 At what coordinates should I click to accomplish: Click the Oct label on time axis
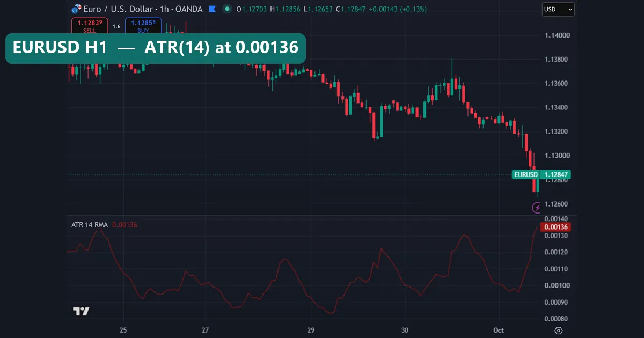tap(499, 330)
